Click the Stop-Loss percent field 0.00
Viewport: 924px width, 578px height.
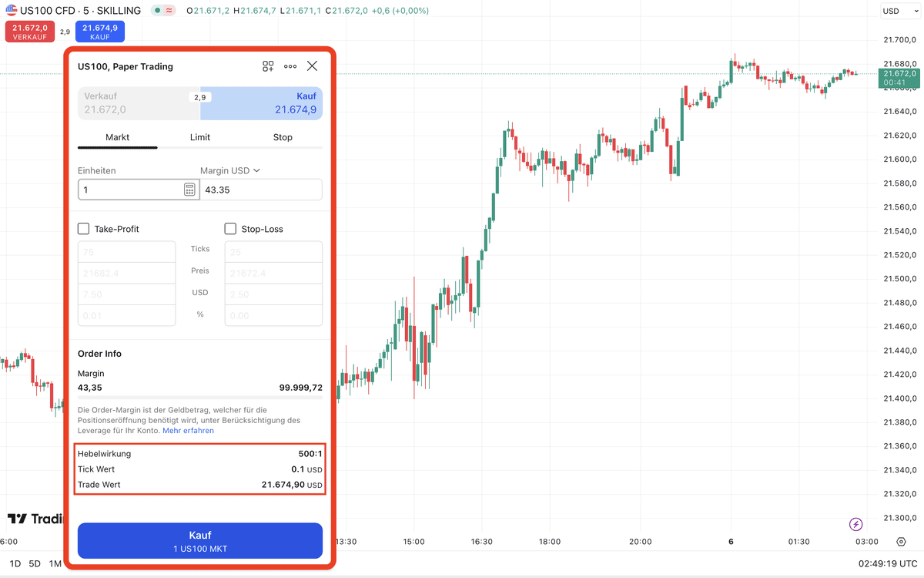coord(273,315)
